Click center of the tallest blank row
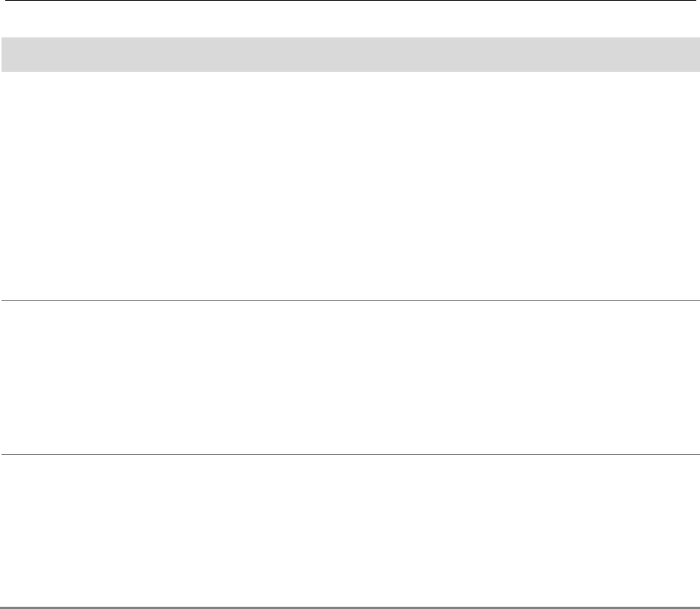Screen dimensions: 700x609 [x=350, y=186]
